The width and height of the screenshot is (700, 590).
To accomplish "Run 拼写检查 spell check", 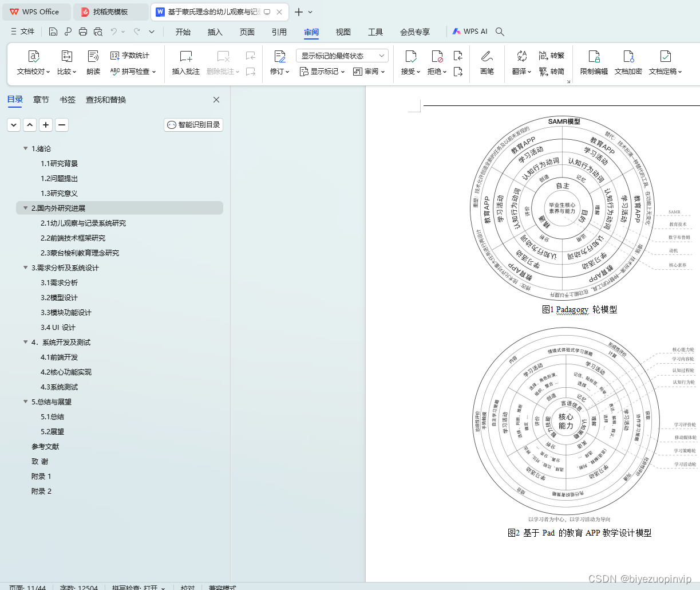I will [x=133, y=72].
